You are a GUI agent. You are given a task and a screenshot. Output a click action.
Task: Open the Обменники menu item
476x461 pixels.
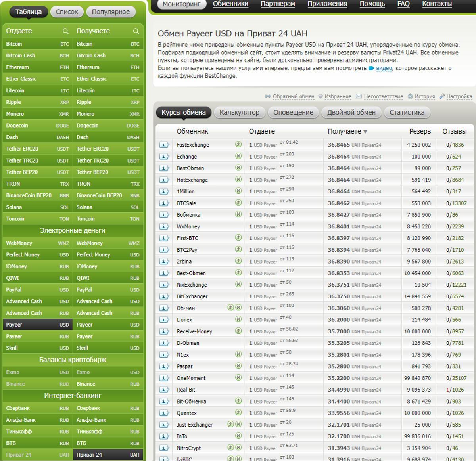[x=230, y=4]
